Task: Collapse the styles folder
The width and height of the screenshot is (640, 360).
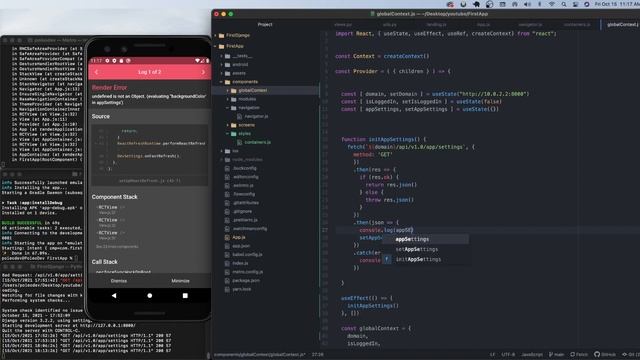Action: click(x=228, y=133)
